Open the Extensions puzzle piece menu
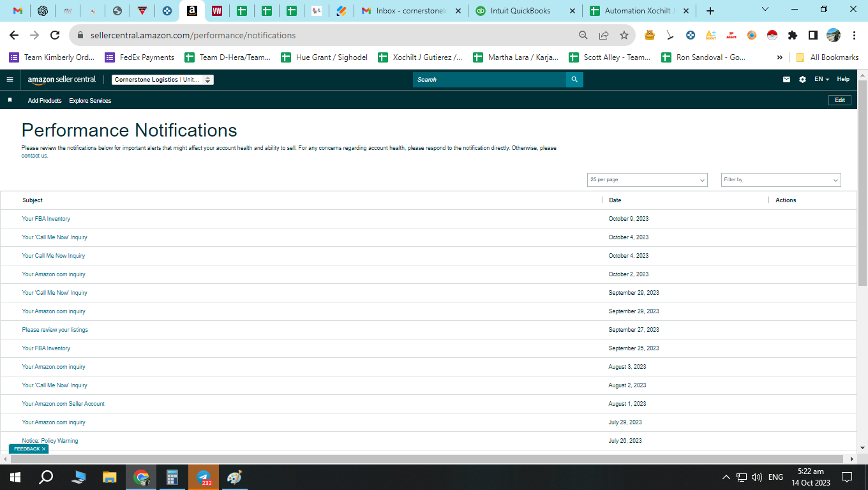 coord(793,35)
